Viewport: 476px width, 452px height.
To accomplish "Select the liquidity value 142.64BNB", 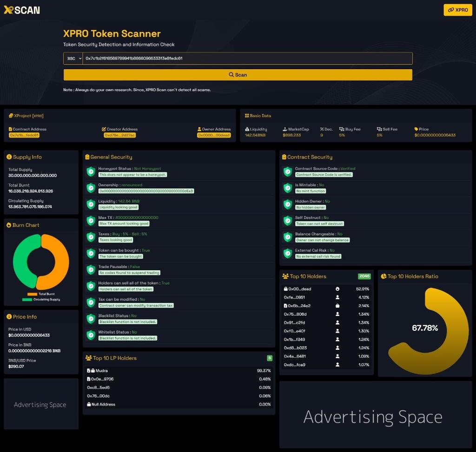I will (x=255, y=135).
